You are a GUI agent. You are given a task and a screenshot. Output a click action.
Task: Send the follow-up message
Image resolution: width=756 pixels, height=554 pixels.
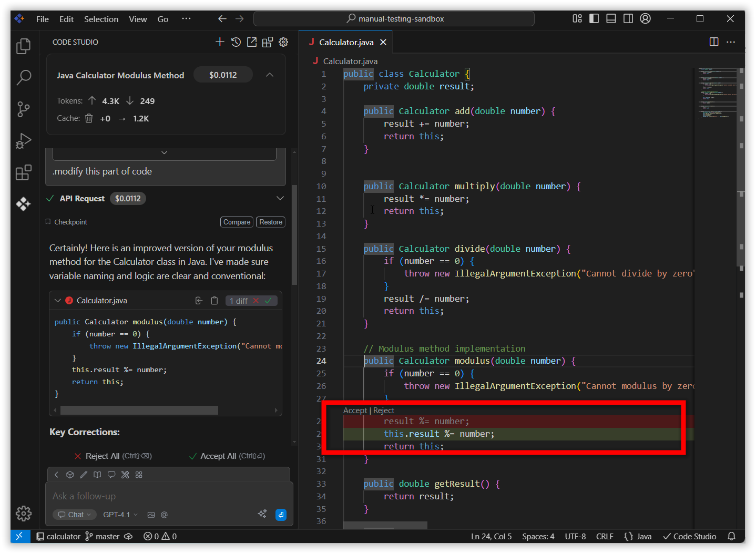tap(281, 515)
